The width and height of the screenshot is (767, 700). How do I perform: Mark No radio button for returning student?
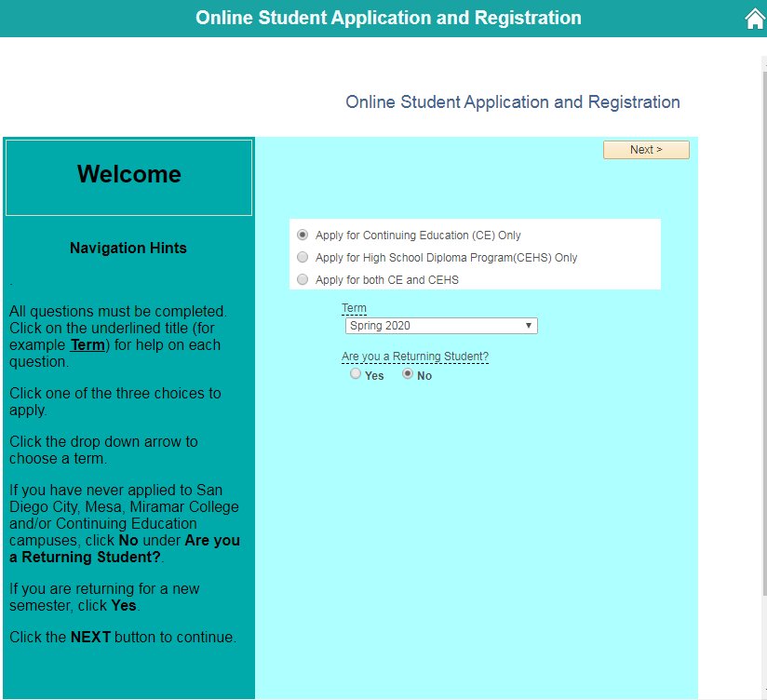point(408,374)
